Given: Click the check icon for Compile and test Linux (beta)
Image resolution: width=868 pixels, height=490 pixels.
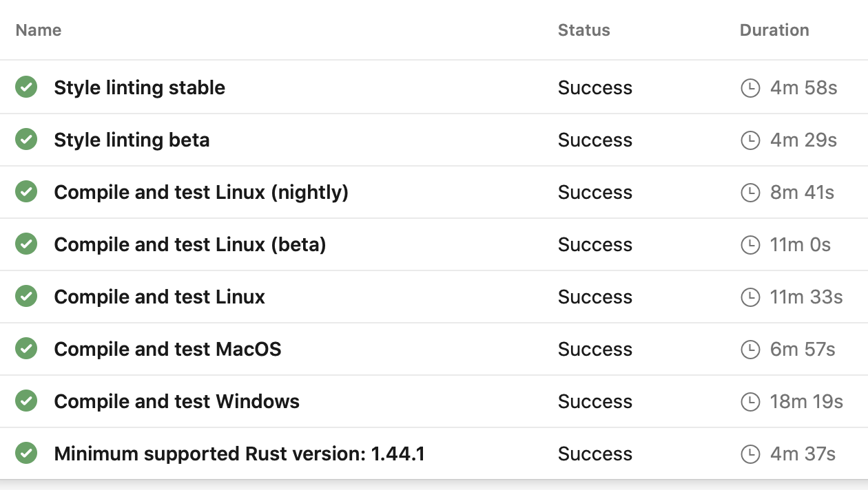Looking at the screenshot, I should click(26, 244).
